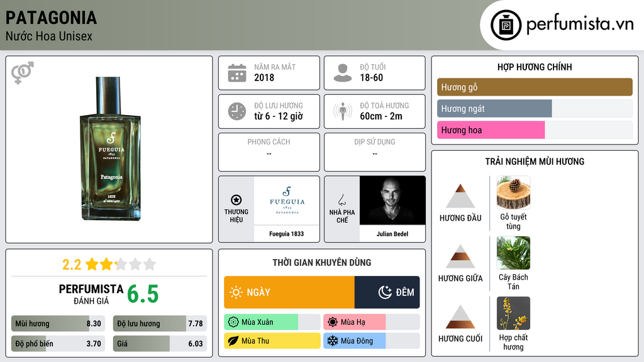The width and height of the screenshot is (644, 362).
Task: Click the Hợp chất hương note label
Action: (x=513, y=342)
